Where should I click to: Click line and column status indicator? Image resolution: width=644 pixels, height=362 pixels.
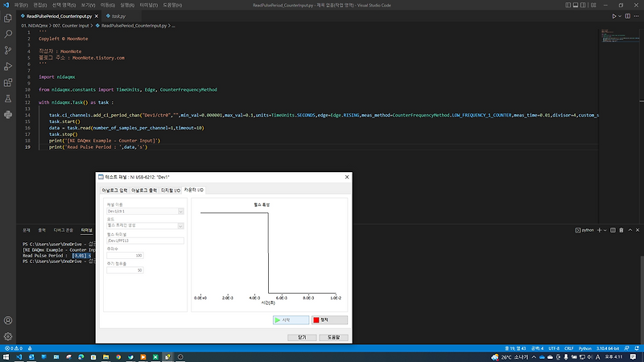pos(515,348)
